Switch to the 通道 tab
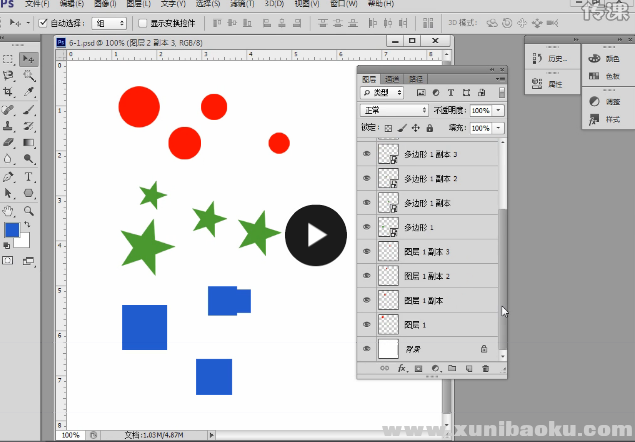The width and height of the screenshot is (635, 442). tap(392, 78)
